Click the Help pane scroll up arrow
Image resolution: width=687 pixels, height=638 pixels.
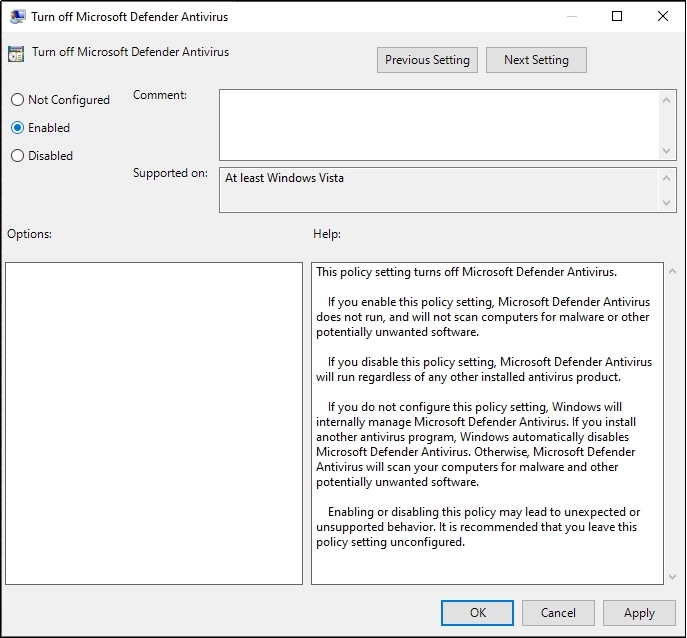tap(654, 272)
